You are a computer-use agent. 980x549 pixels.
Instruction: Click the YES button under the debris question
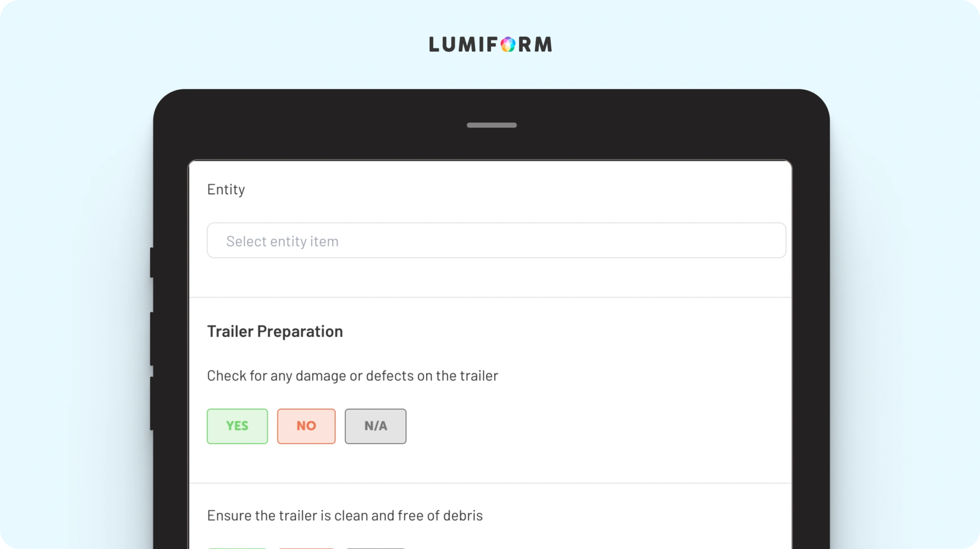237,548
